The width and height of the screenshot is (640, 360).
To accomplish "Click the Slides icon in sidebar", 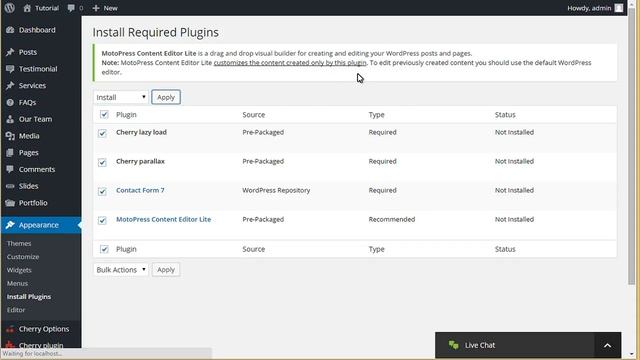I will click(10, 186).
